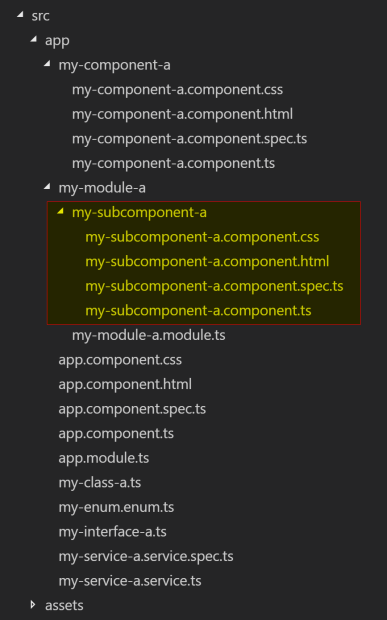
Task: Open my-class-a.ts file
Action: point(100,482)
